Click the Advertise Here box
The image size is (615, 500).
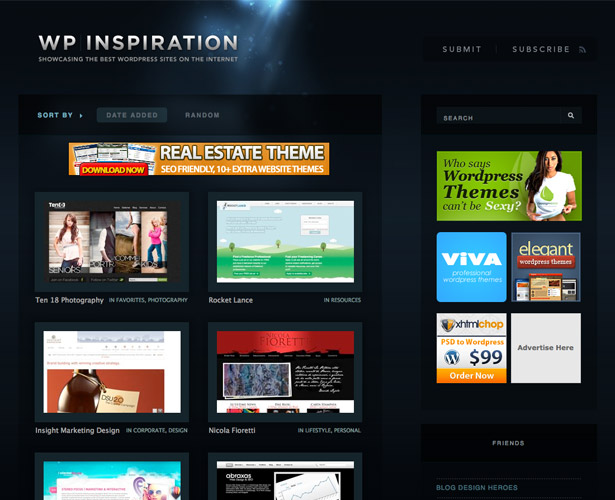(546, 348)
